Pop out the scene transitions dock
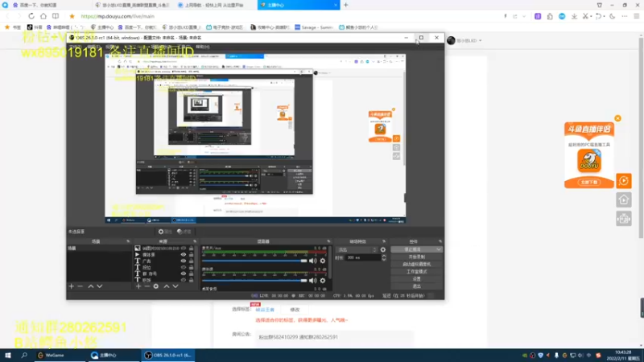644x362 pixels. coord(384,241)
